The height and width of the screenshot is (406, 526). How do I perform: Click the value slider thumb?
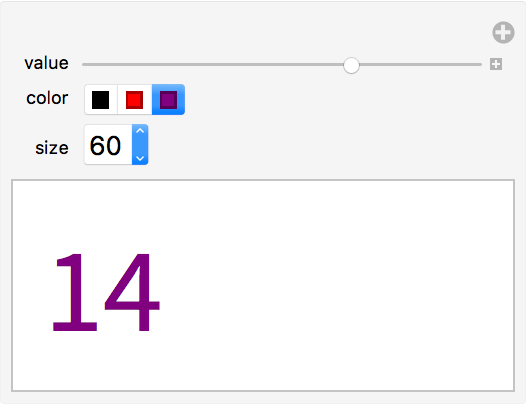click(351, 65)
